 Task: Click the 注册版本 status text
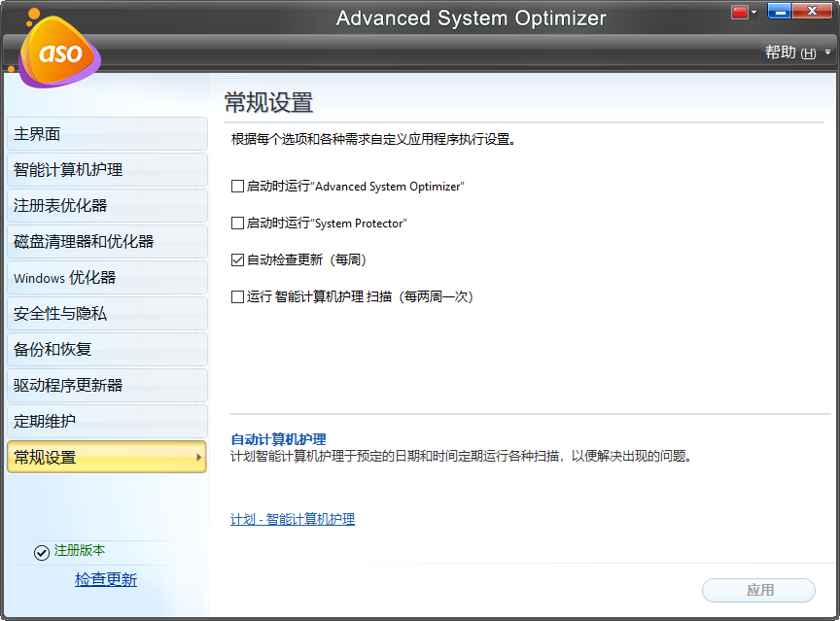[x=80, y=550]
